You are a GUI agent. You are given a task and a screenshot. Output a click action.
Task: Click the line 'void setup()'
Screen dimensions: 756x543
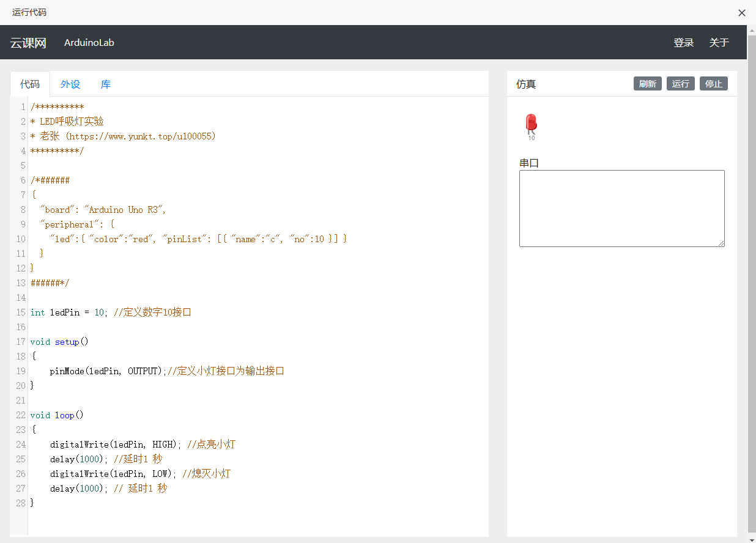click(x=59, y=342)
